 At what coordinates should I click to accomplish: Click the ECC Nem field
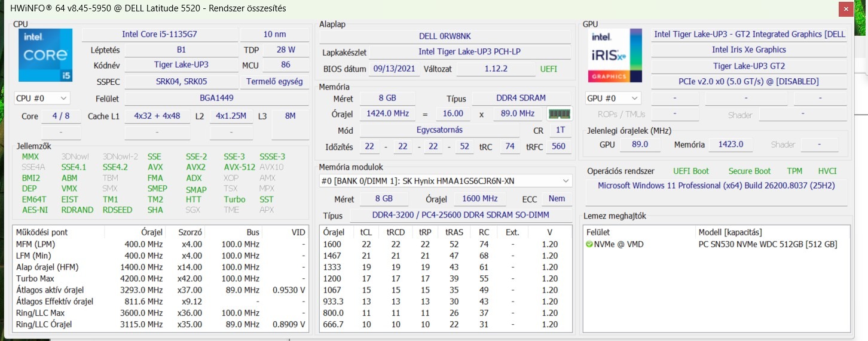click(557, 198)
